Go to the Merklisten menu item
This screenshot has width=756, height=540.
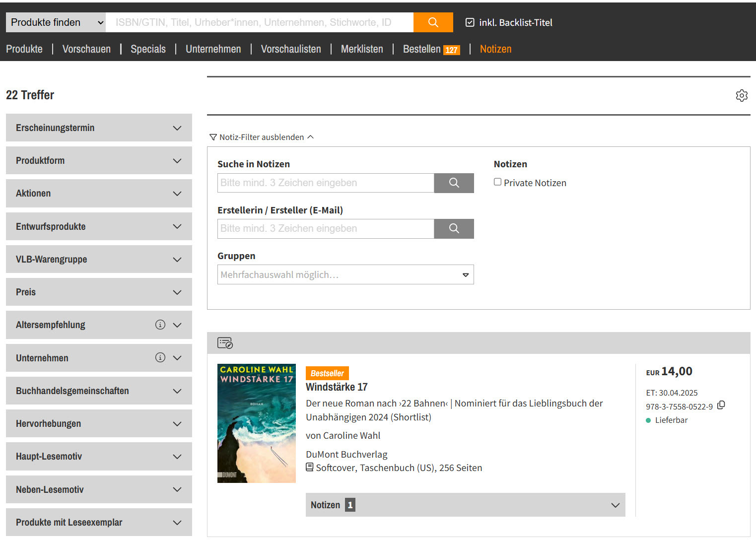click(362, 49)
